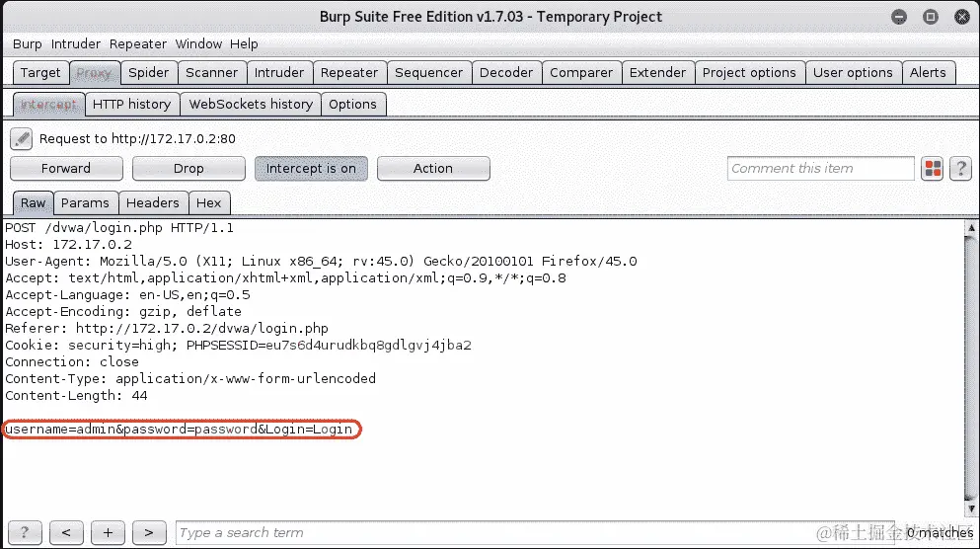Switch to the Spider tab
The width and height of the screenshot is (980, 549).
(149, 72)
